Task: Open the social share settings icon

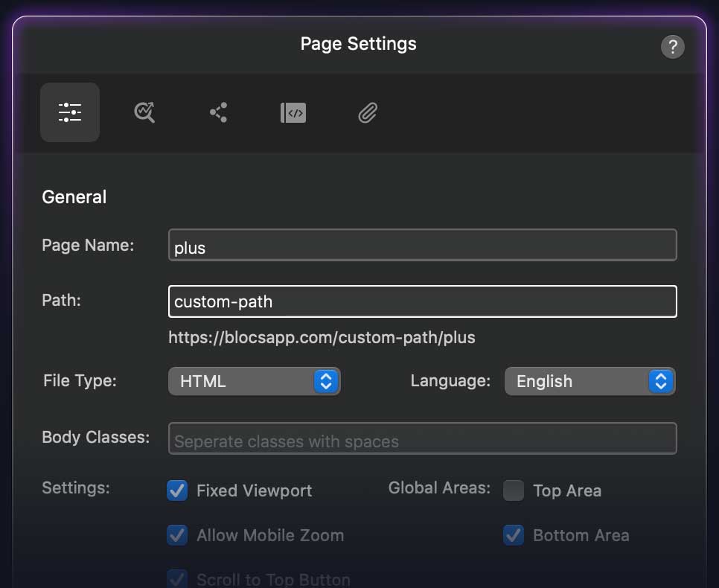Action: 218,112
